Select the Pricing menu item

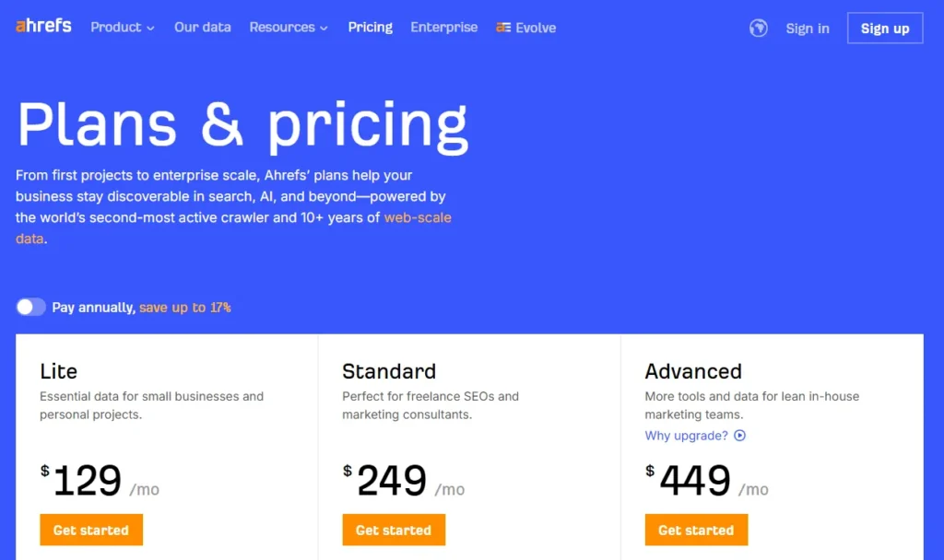coord(370,28)
